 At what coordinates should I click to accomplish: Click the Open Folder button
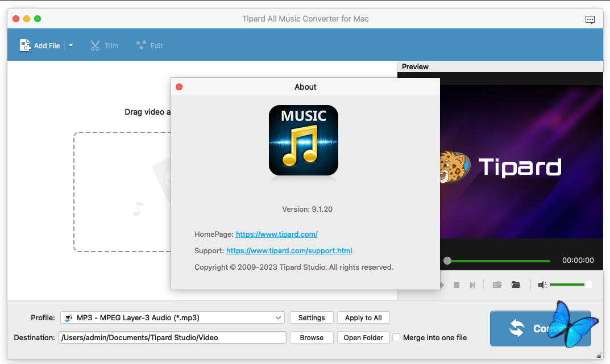click(x=363, y=337)
